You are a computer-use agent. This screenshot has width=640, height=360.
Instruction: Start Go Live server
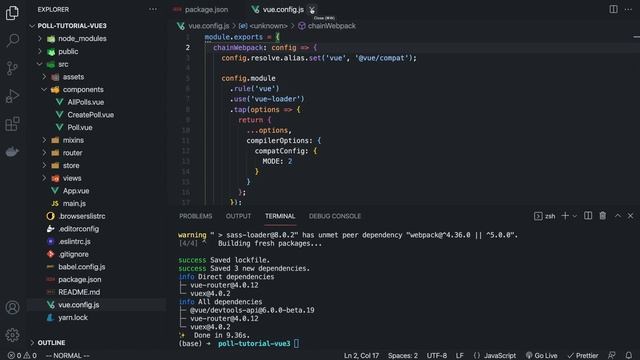pyautogui.click(x=541, y=356)
